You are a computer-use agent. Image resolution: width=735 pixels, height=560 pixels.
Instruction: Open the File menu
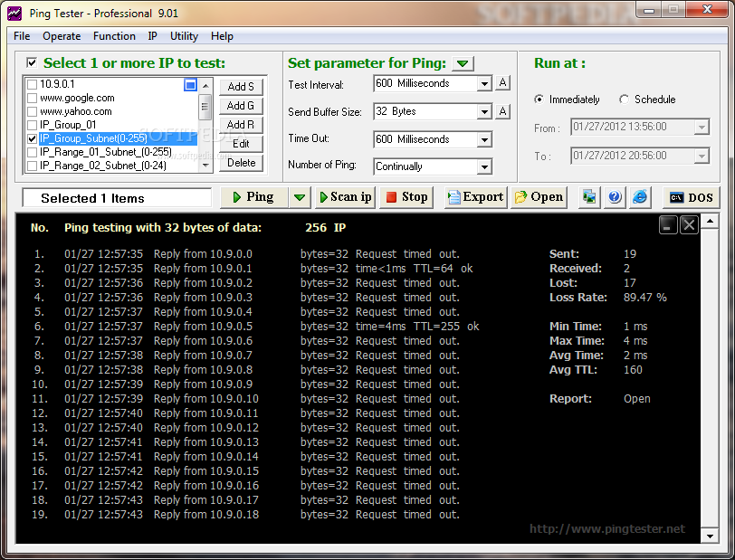[22, 36]
